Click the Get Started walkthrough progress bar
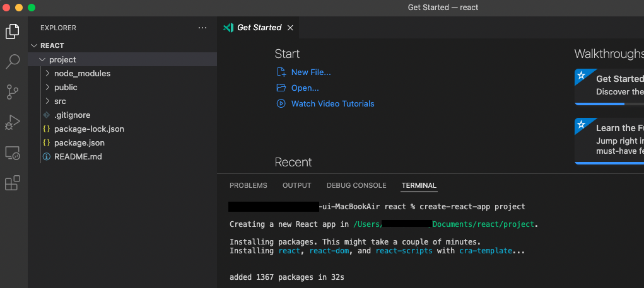The width and height of the screenshot is (644, 288). [609, 104]
